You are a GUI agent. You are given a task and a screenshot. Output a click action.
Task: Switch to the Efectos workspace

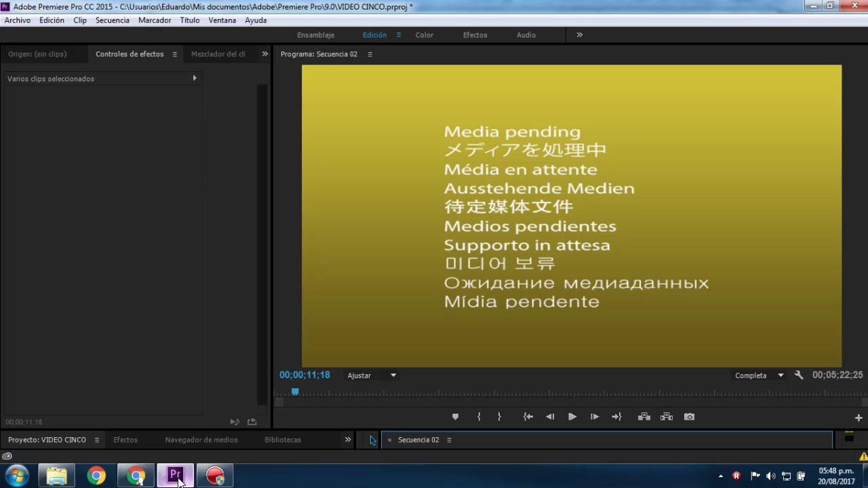[475, 35]
